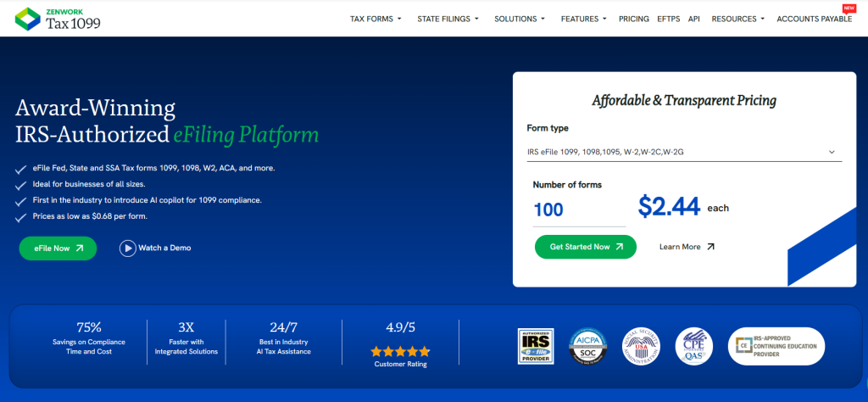Open the Resources dropdown menu
868x402 pixels.
pyautogui.click(x=737, y=19)
